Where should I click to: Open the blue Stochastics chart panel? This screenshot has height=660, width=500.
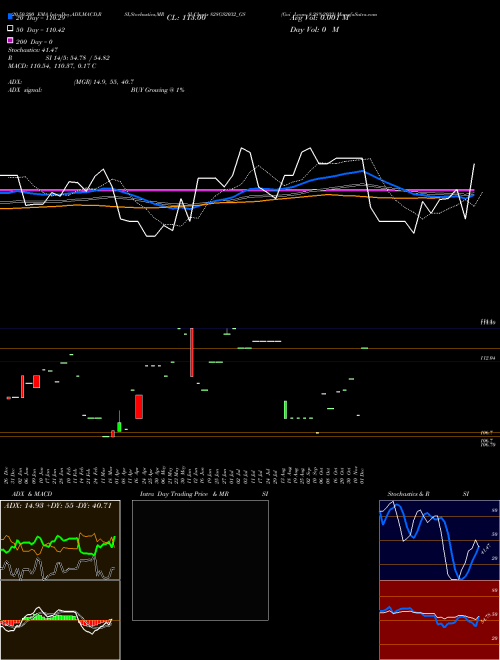[x=439, y=540]
